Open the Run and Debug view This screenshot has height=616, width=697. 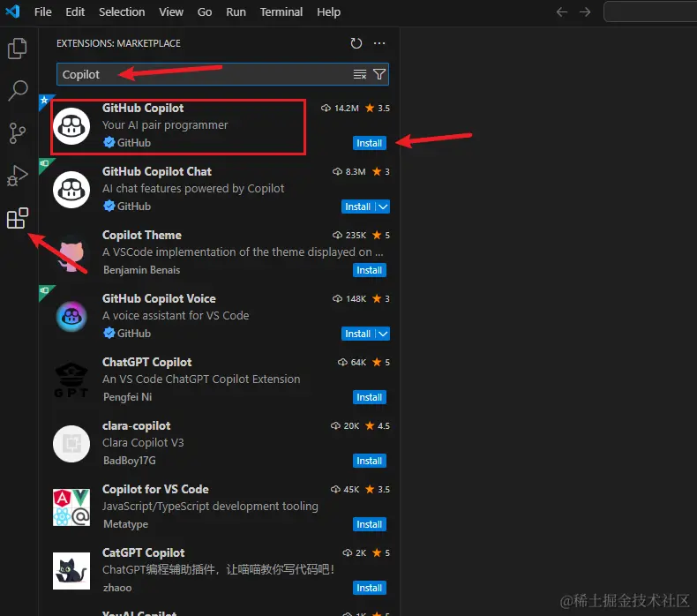point(18,176)
